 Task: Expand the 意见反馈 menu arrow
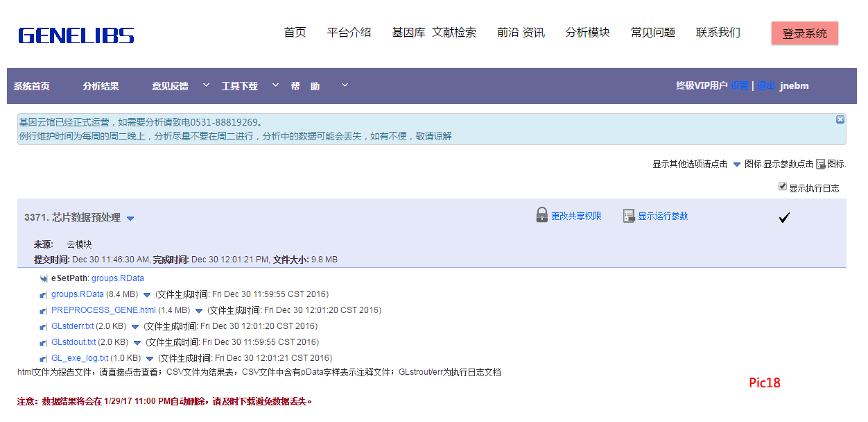pyautogui.click(x=206, y=85)
